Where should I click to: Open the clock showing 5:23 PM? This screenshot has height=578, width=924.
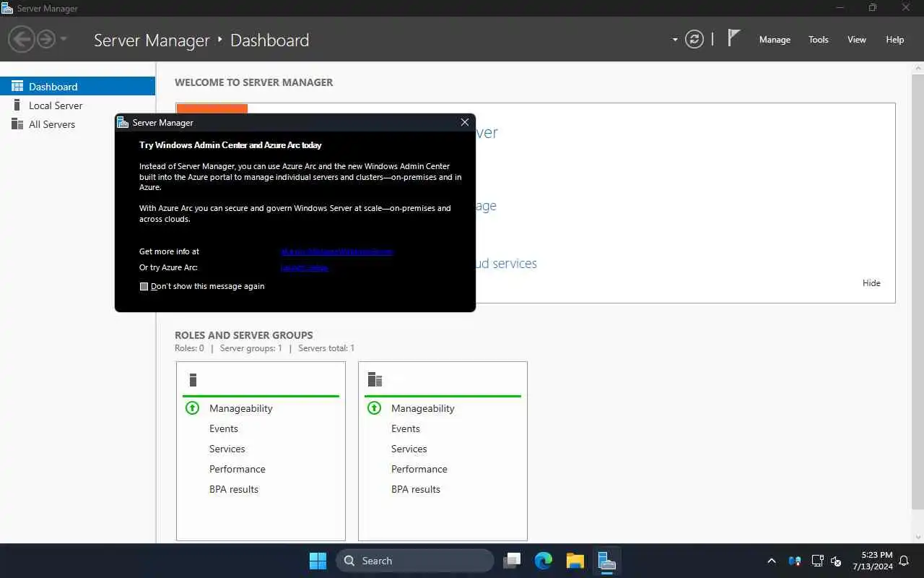tap(872, 561)
